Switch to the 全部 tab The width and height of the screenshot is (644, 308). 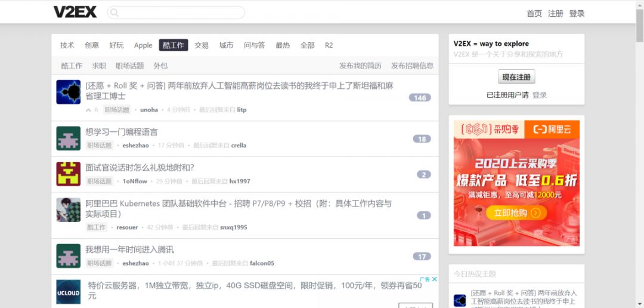[x=307, y=45]
